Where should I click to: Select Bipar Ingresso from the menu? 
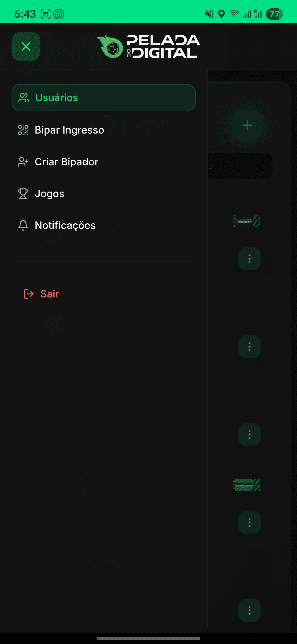[x=69, y=130]
